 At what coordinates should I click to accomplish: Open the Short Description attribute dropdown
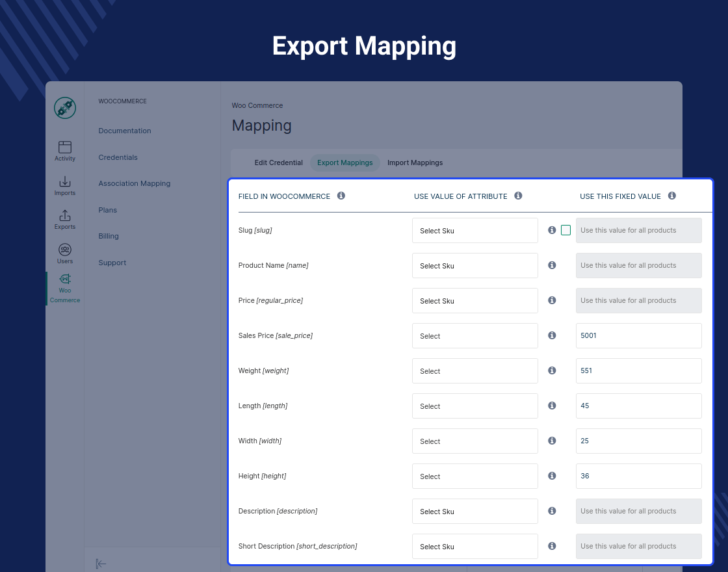tap(475, 547)
